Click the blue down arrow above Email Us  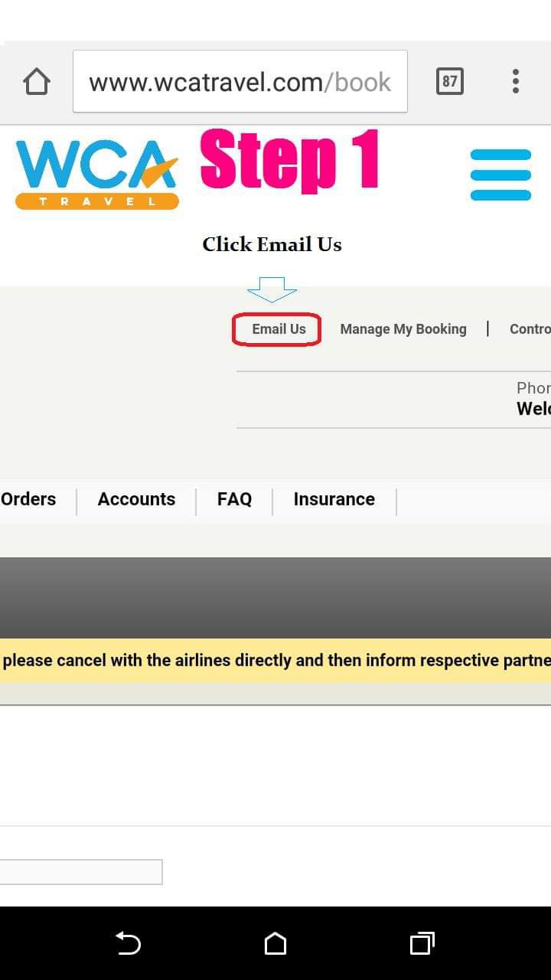[x=272, y=289]
